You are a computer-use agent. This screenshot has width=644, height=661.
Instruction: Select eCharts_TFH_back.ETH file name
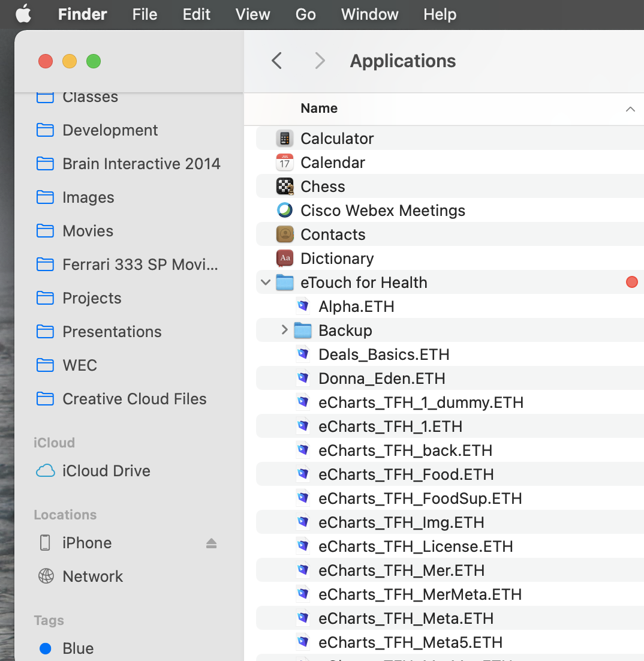[x=405, y=450]
